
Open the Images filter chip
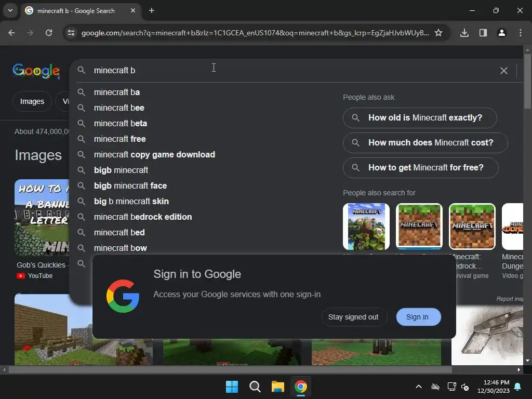point(32,101)
